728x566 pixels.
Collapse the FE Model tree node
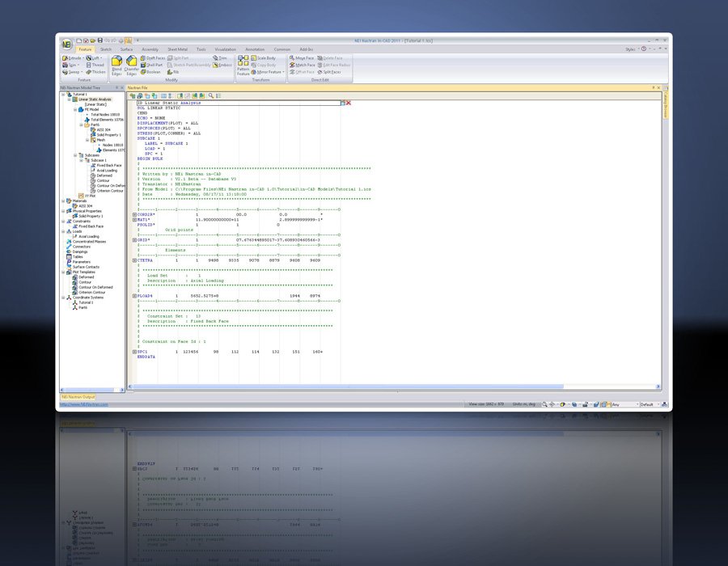[x=74, y=109]
